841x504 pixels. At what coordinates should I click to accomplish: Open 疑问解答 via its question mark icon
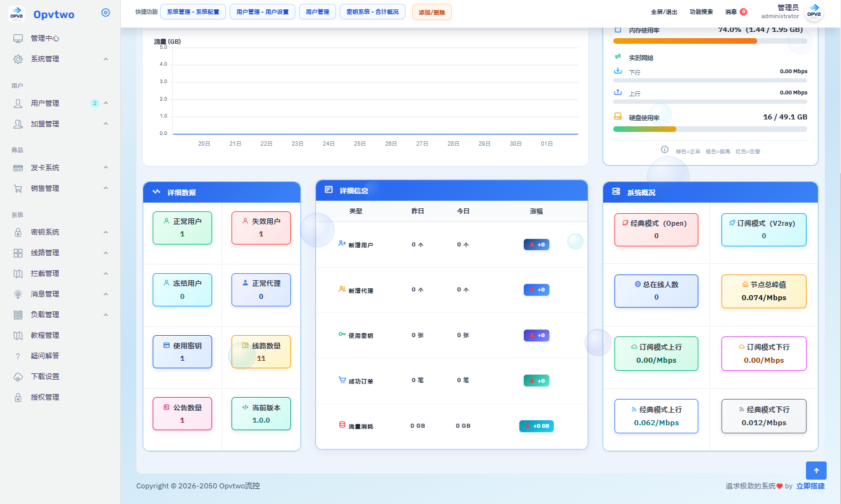coord(18,356)
